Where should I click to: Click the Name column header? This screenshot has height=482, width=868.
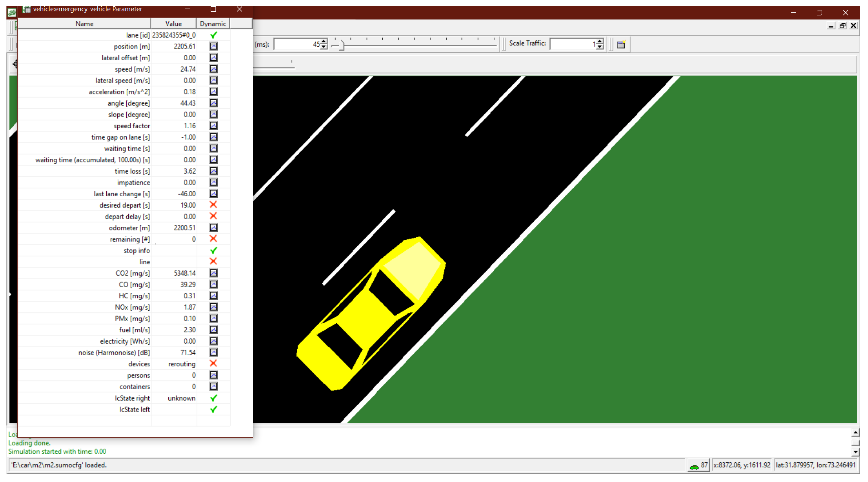[x=84, y=24]
